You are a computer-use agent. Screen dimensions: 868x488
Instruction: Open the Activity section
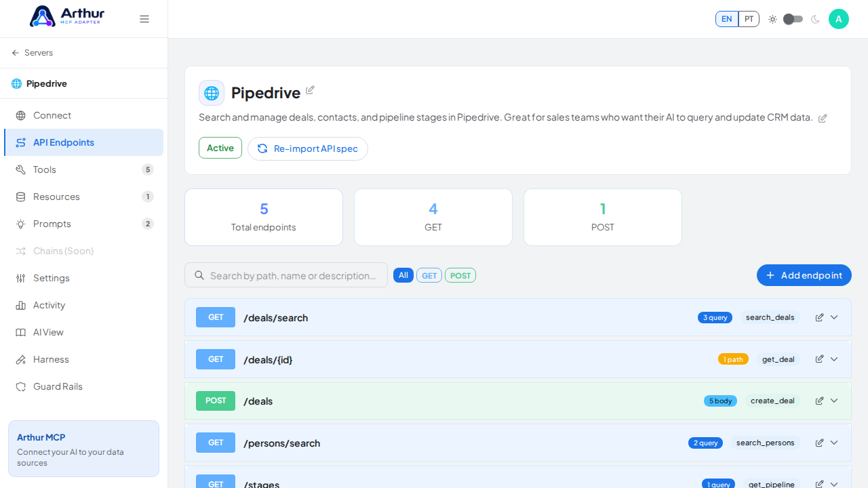[83, 305]
